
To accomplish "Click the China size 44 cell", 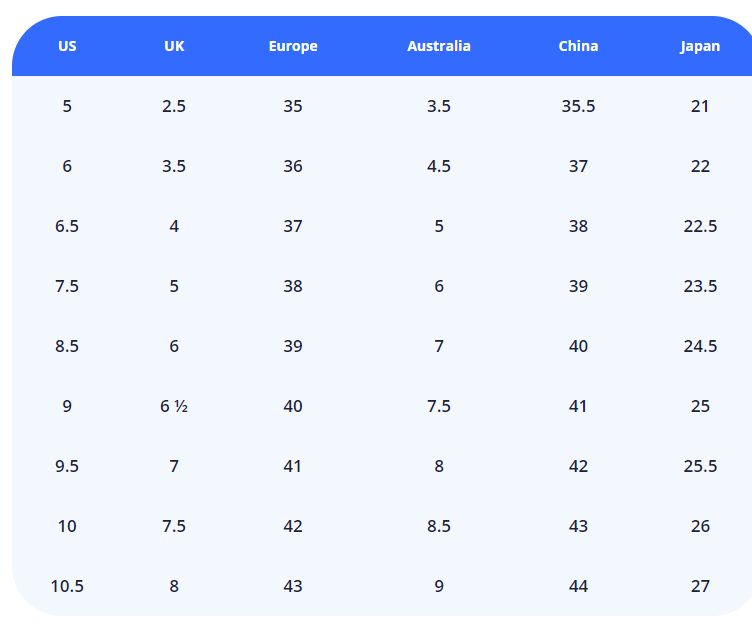I will (x=578, y=586).
